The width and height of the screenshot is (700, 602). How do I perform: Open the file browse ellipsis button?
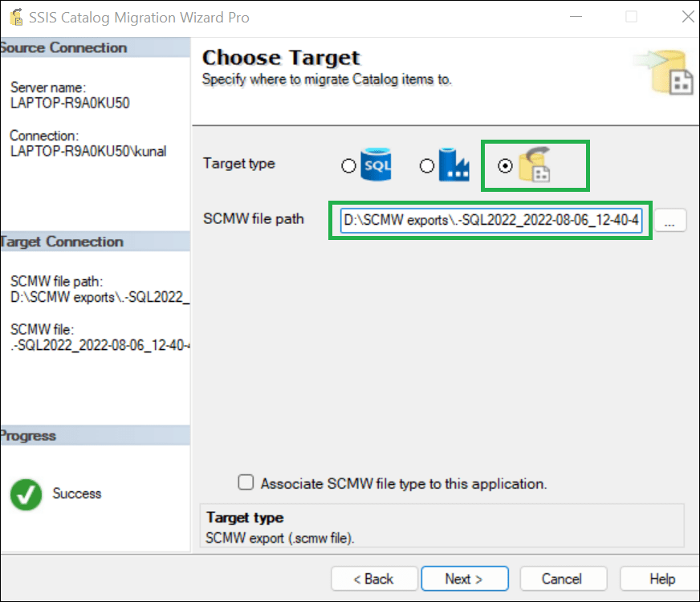tap(669, 220)
